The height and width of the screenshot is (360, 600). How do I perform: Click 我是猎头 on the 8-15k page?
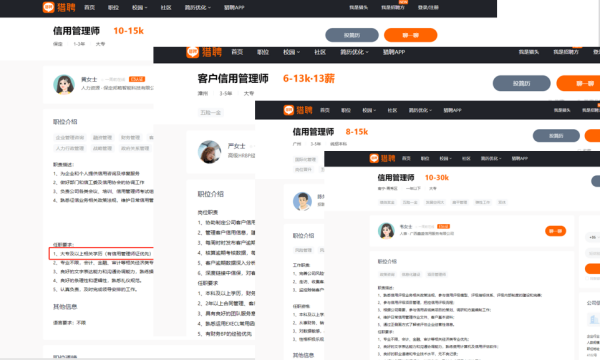click(x=562, y=110)
